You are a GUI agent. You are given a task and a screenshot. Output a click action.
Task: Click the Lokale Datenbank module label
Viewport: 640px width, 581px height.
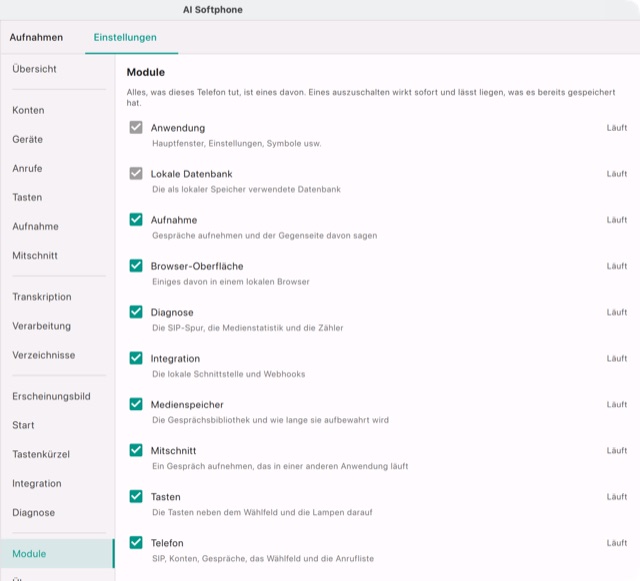coord(191,174)
